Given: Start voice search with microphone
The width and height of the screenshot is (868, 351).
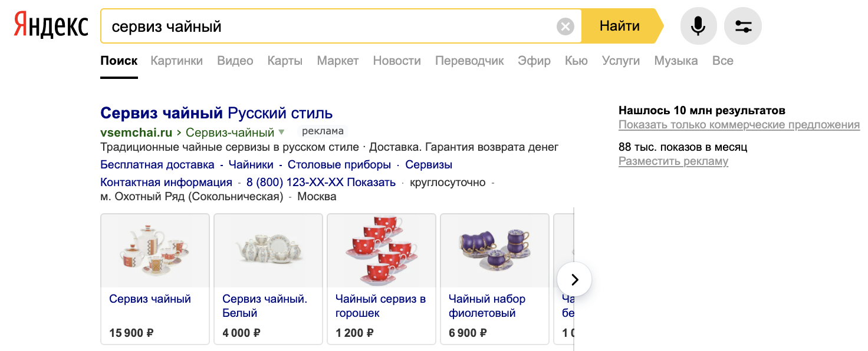Looking at the screenshot, I should (x=698, y=27).
